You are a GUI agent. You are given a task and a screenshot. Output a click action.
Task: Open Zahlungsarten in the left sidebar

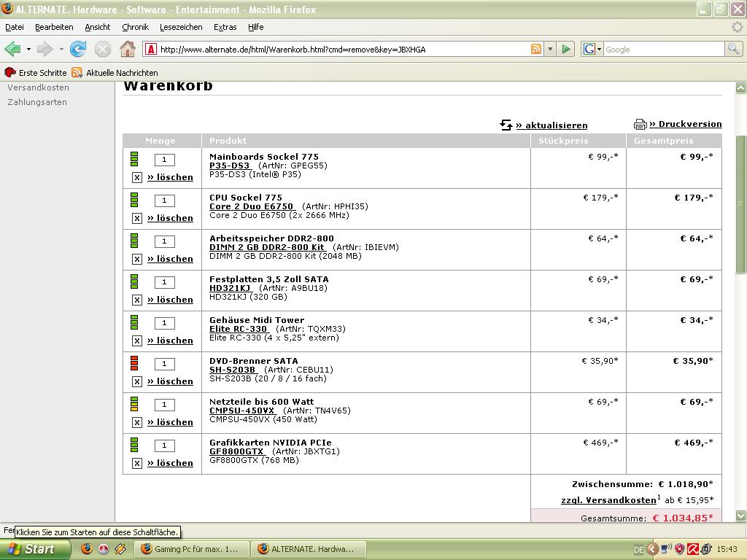tap(37, 102)
